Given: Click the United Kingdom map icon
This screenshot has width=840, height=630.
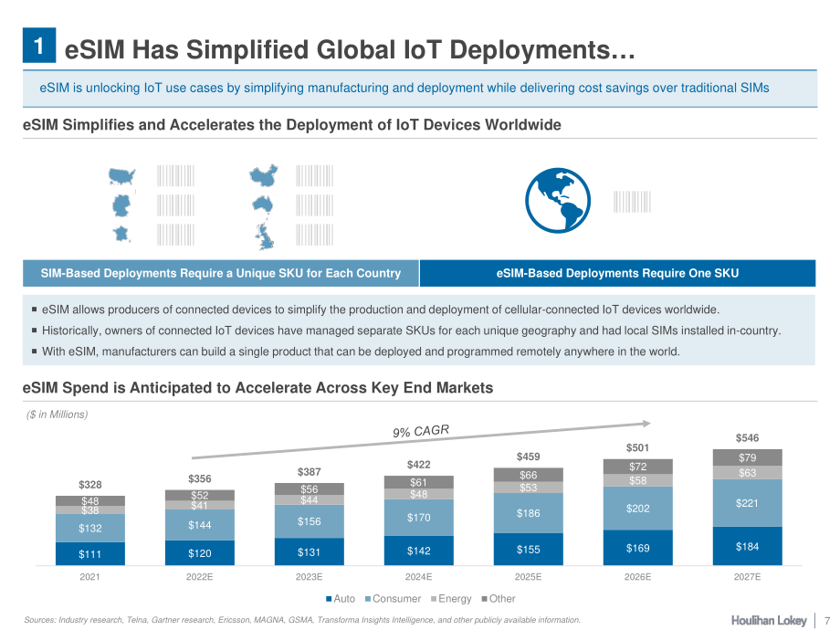Looking at the screenshot, I should coord(264,237).
